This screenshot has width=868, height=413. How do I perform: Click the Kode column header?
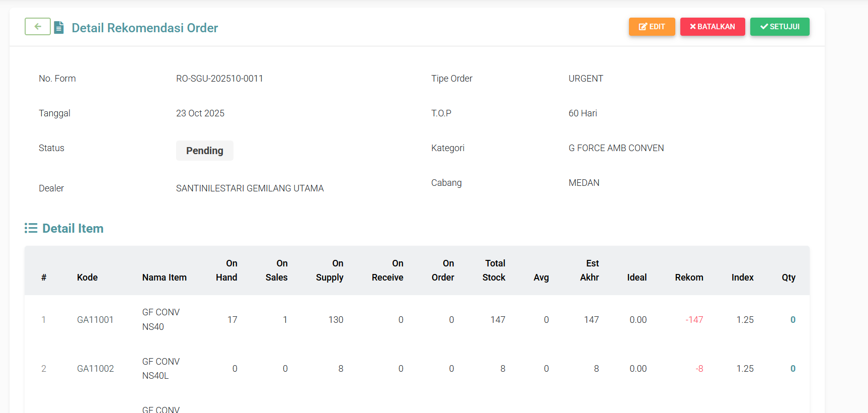coord(87,278)
